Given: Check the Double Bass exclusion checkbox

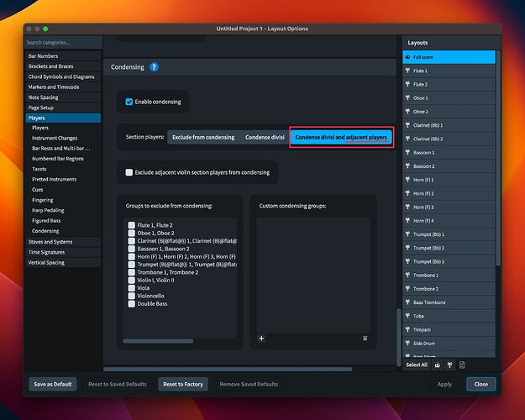Looking at the screenshot, I should tap(132, 304).
